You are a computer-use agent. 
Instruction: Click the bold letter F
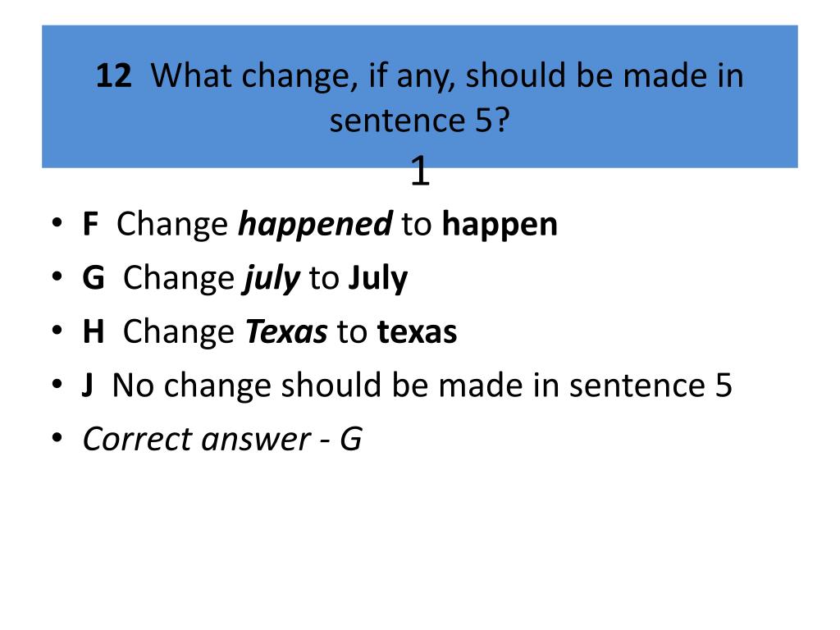(x=90, y=224)
